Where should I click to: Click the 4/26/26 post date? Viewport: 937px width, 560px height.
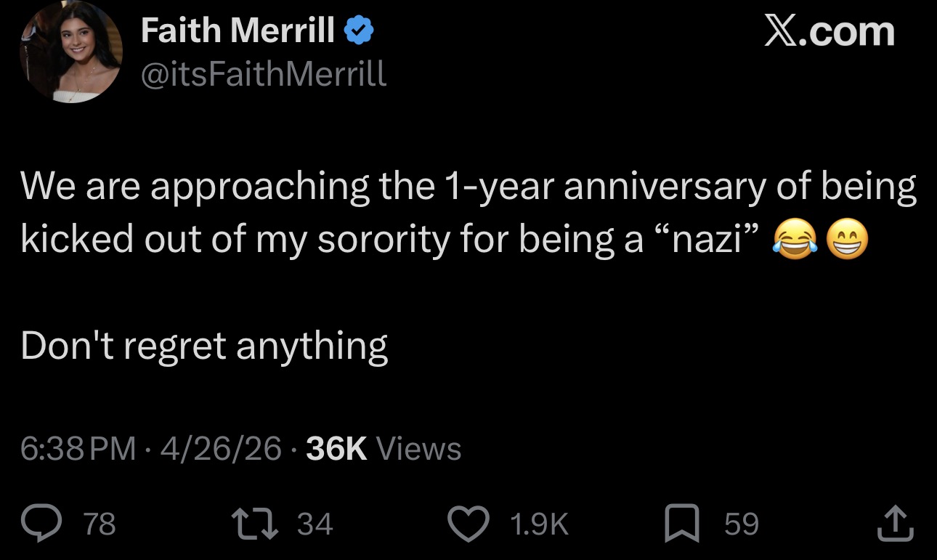(x=222, y=449)
